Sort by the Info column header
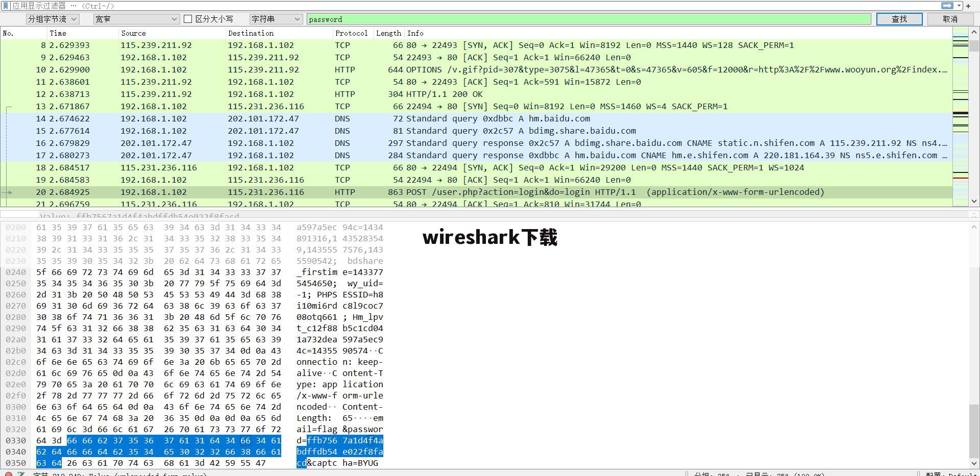Image resolution: width=980 pixels, height=476 pixels. coord(678,33)
